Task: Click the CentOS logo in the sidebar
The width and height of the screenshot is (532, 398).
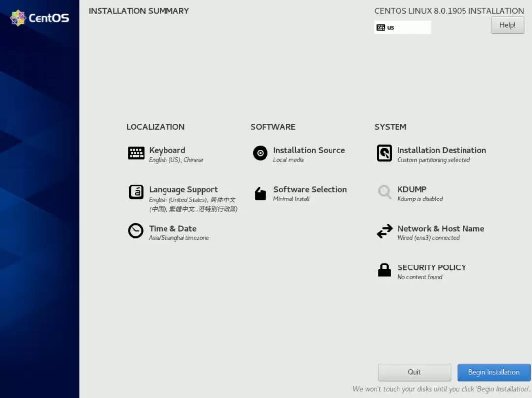Action: click(39, 18)
